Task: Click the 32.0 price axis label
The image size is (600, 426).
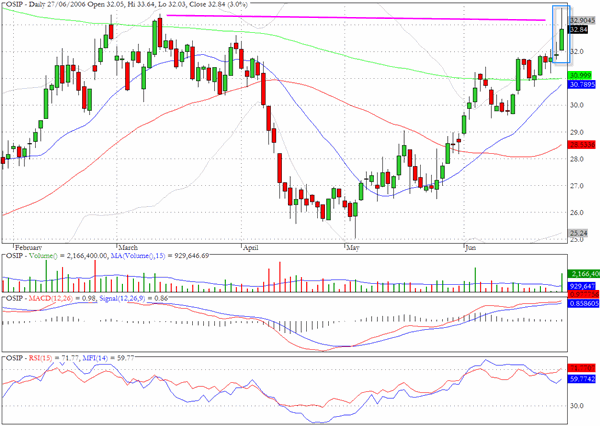Action: [576, 52]
